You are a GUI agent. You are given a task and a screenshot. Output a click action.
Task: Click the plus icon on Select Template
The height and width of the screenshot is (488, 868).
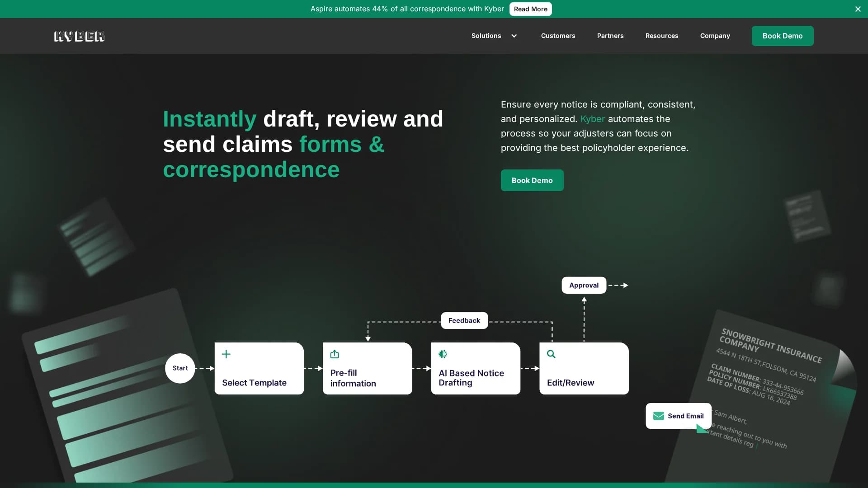(x=226, y=354)
